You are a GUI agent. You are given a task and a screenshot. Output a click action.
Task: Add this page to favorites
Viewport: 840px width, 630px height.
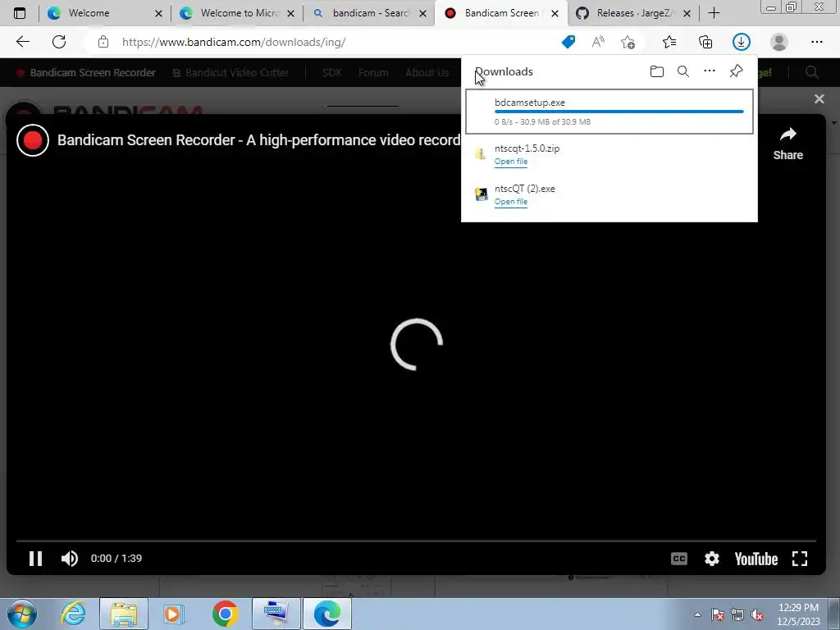tap(628, 42)
